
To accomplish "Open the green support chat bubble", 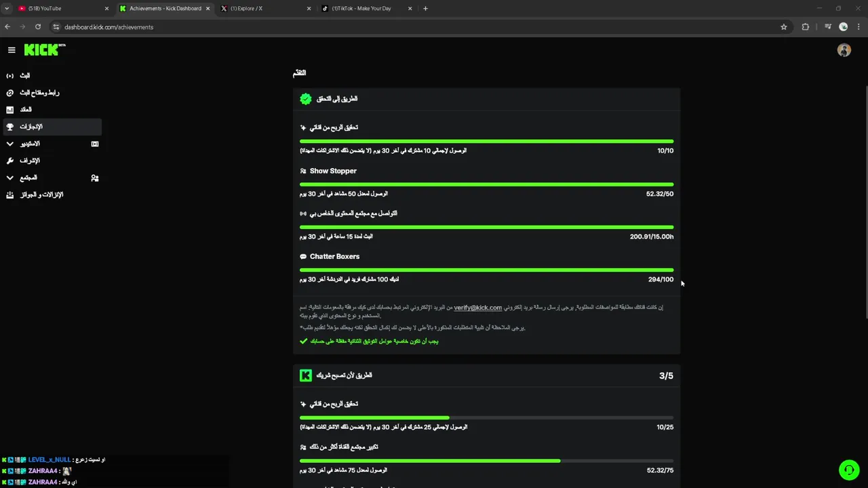I will (848, 470).
